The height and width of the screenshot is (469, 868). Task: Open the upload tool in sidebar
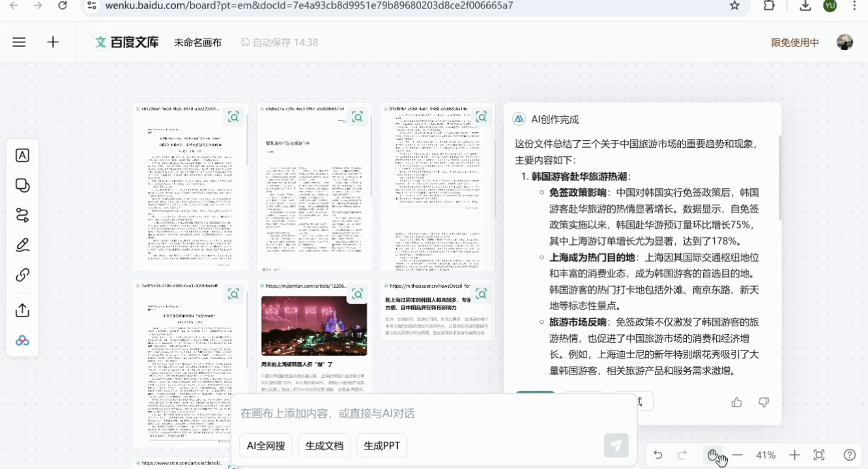pos(22,310)
